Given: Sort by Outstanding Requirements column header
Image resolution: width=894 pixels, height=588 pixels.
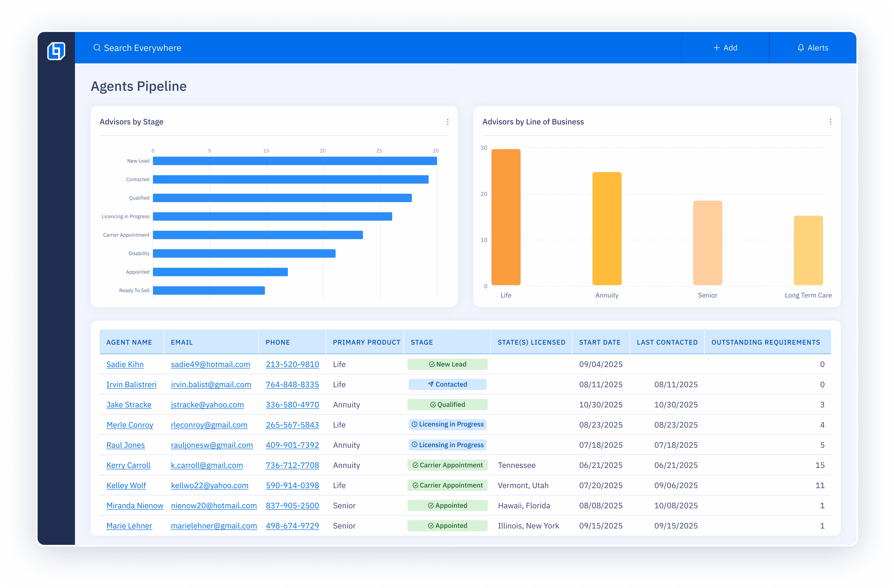Looking at the screenshot, I should click(766, 342).
